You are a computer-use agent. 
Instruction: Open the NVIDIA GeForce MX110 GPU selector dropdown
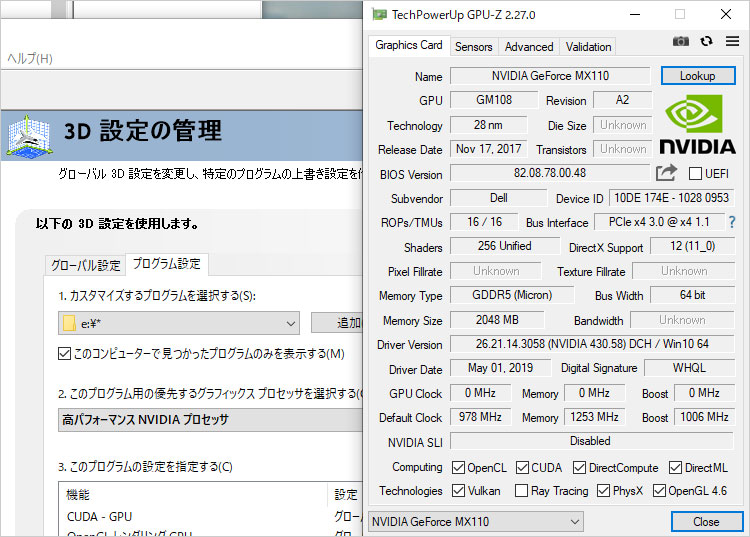point(476,522)
